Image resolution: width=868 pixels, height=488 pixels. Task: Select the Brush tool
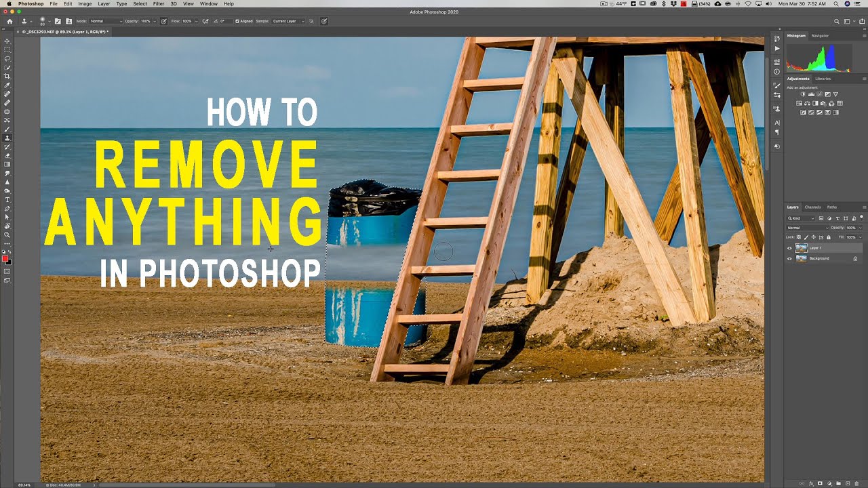7,129
